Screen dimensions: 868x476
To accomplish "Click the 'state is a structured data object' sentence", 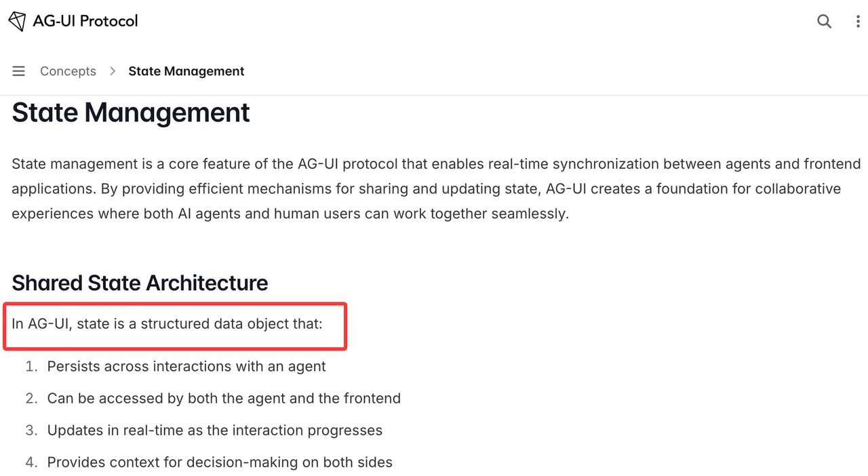I will (x=167, y=323).
